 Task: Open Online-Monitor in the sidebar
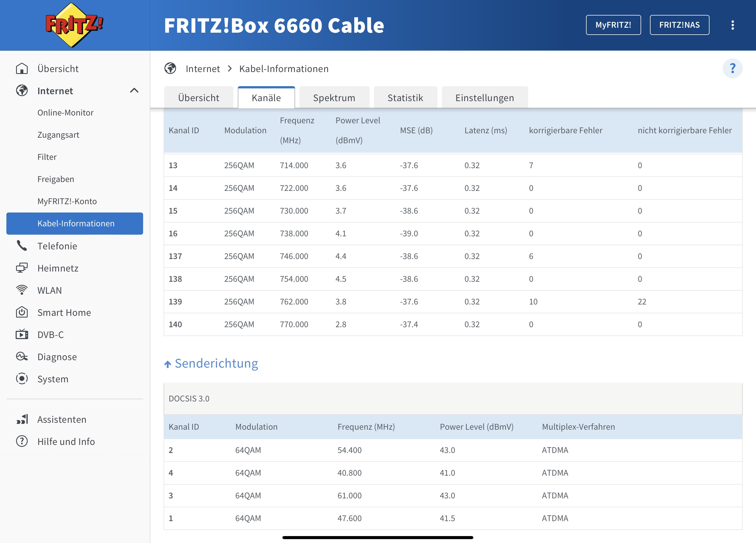65,113
